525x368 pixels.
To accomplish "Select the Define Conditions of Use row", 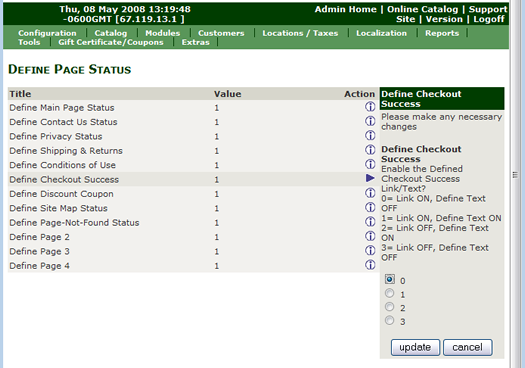I will (x=193, y=165).
